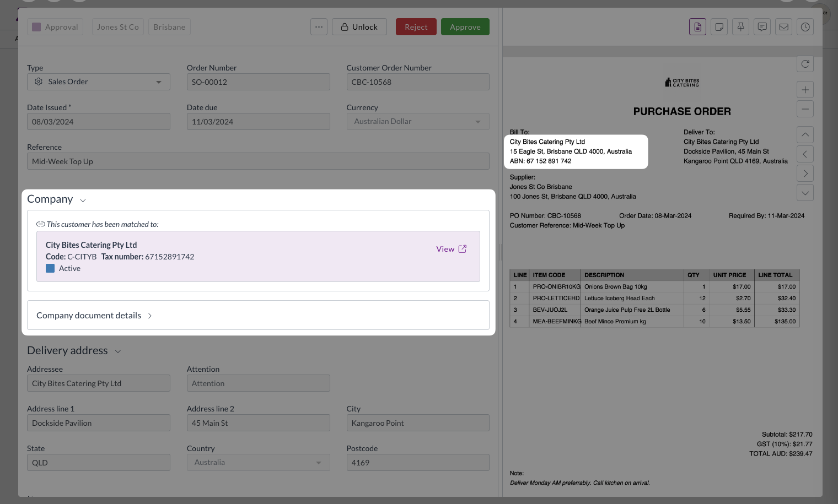Screen dimensions: 838x504
Task: Pan the document preview down
Action: (x=805, y=193)
